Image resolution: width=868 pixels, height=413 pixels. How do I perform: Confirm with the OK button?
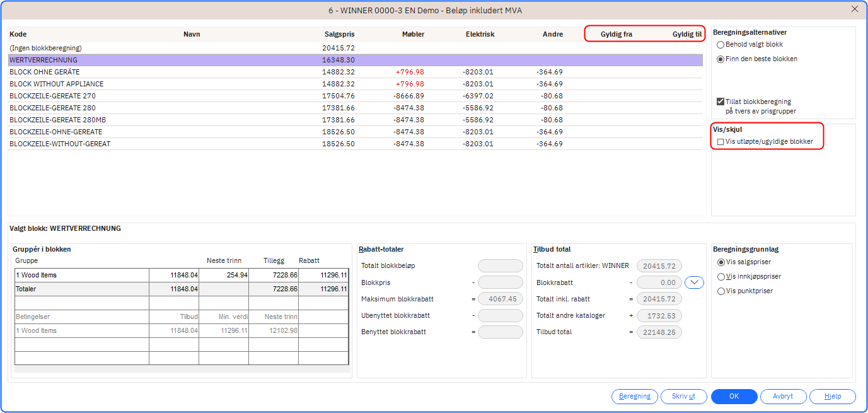pyautogui.click(x=734, y=397)
